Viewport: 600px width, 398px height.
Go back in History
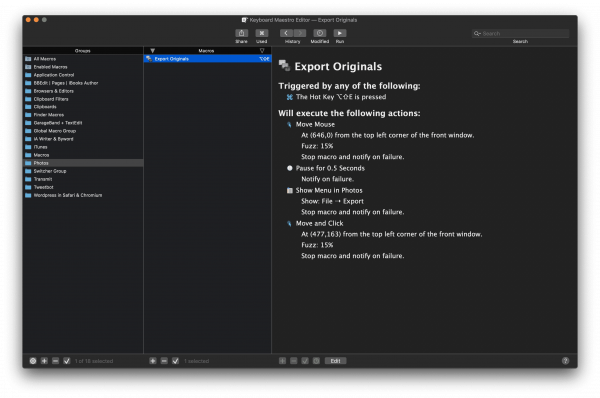(x=286, y=33)
